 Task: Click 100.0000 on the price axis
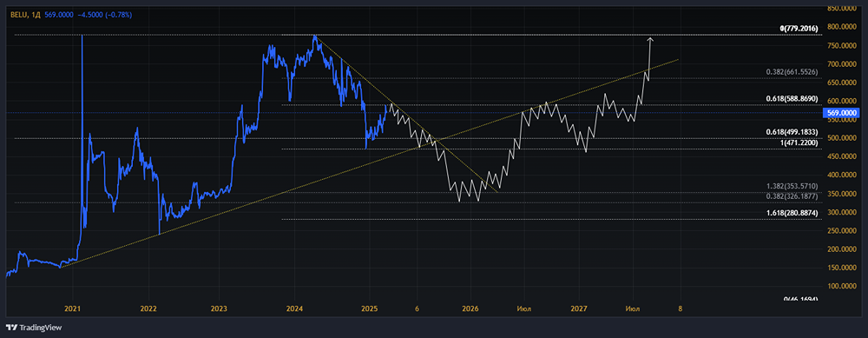tap(843, 287)
